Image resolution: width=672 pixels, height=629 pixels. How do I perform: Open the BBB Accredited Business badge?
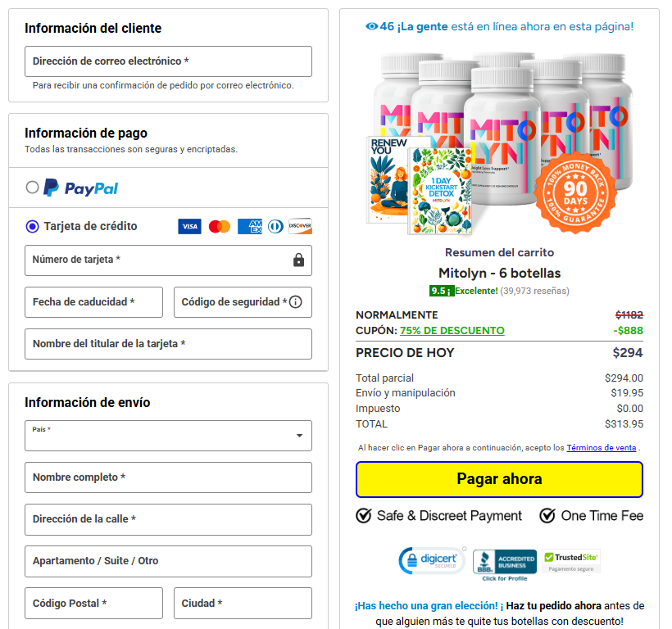click(x=505, y=565)
